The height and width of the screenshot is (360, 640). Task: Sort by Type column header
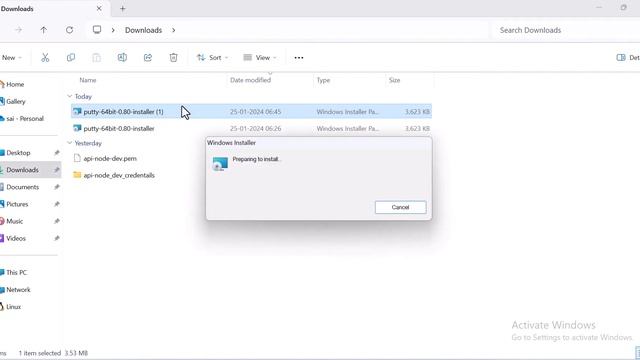pyautogui.click(x=323, y=80)
